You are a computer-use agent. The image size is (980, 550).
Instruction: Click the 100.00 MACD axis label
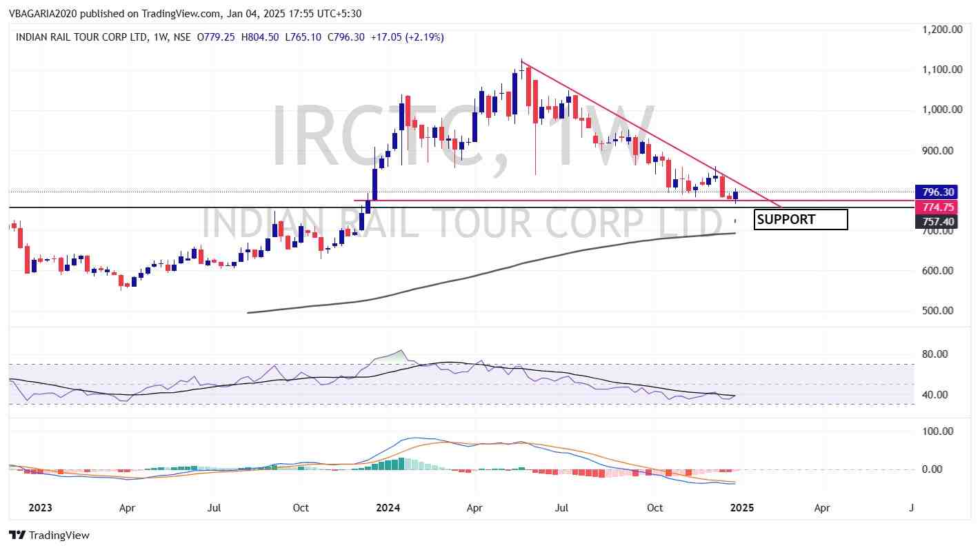pos(939,431)
